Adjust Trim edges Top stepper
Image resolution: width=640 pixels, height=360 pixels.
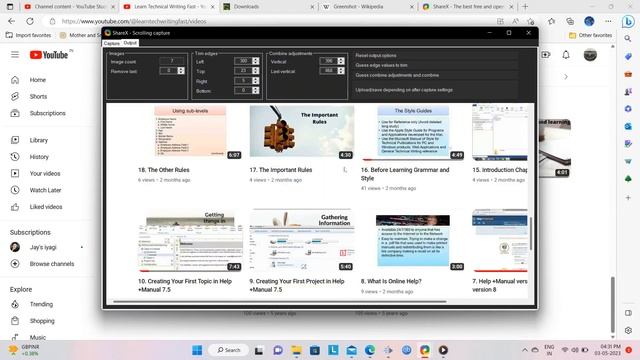(x=256, y=71)
